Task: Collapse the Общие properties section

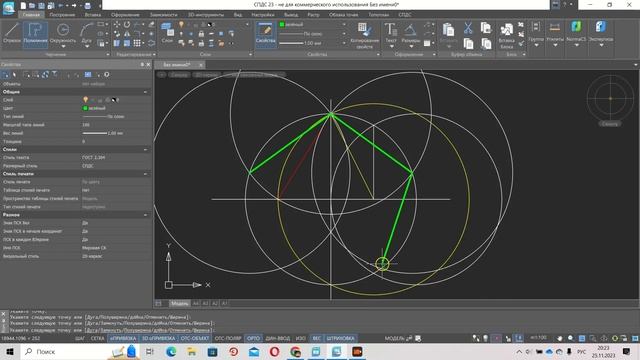Action: (x=145, y=92)
